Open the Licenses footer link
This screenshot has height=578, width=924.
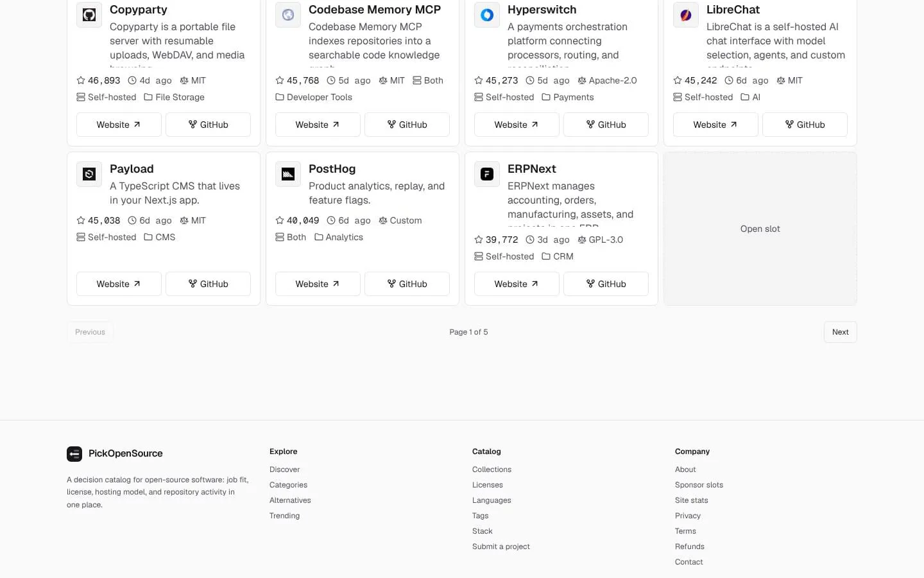click(488, 485)
